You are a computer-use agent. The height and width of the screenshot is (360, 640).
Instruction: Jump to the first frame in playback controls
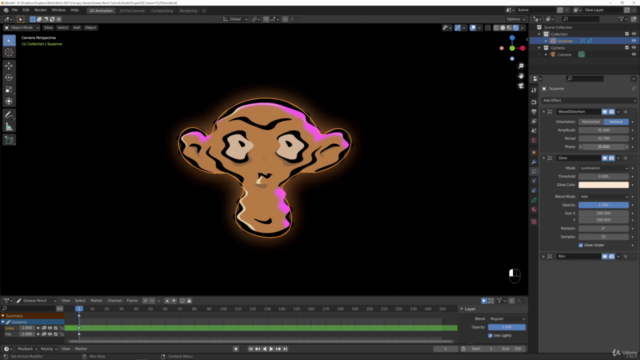[251, 349]
